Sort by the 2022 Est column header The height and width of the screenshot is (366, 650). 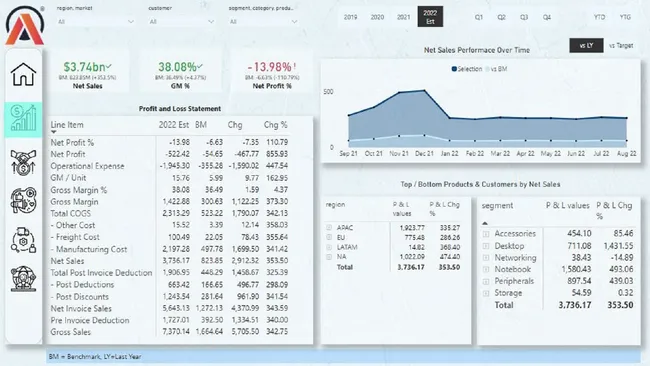[174, 125]
